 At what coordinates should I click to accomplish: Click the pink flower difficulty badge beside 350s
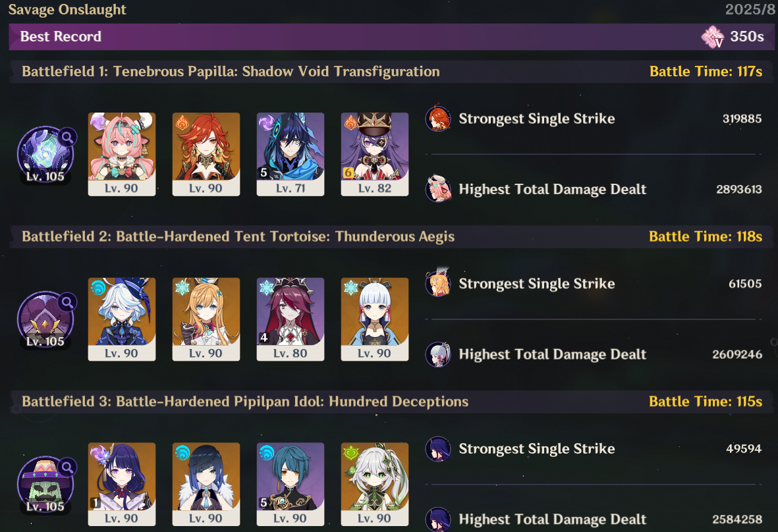[713, 37]
